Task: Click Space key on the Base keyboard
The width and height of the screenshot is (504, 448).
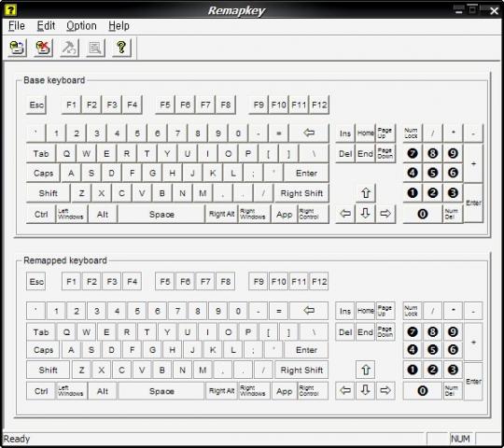Action: [x=161, y=214]
